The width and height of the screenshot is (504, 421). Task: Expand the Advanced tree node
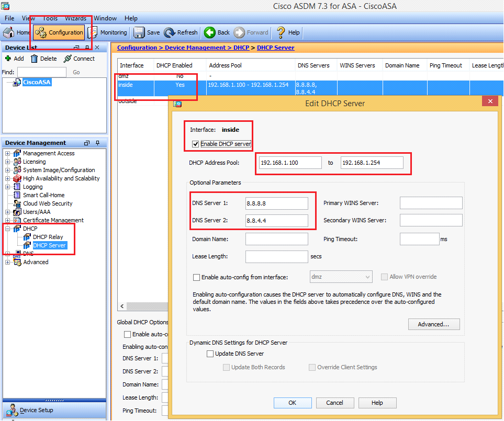tap(7, 262)
